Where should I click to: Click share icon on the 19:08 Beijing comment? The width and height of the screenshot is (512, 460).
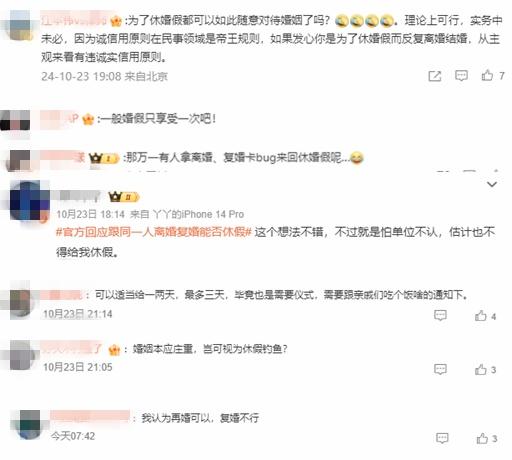coord(435,76)
